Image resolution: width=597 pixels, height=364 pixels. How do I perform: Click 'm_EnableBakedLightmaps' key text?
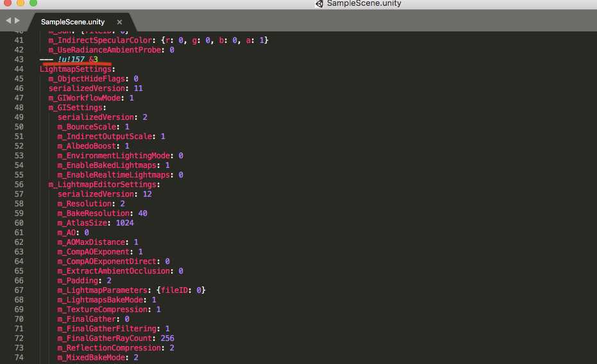(x=107, y=165)
